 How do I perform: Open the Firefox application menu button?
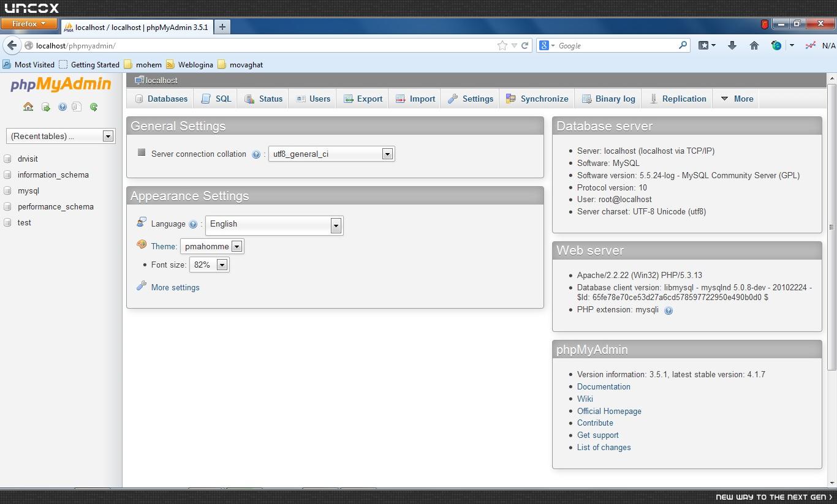click(x=29, y=24)
